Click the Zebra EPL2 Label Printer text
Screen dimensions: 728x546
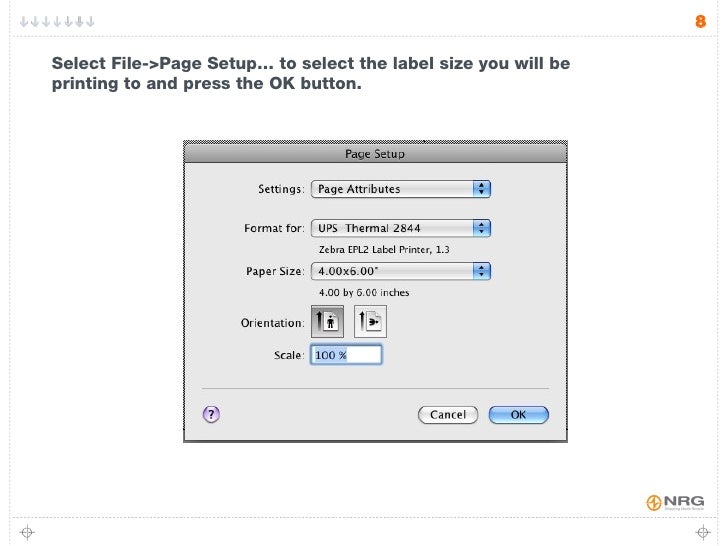(x=384, y=250)
